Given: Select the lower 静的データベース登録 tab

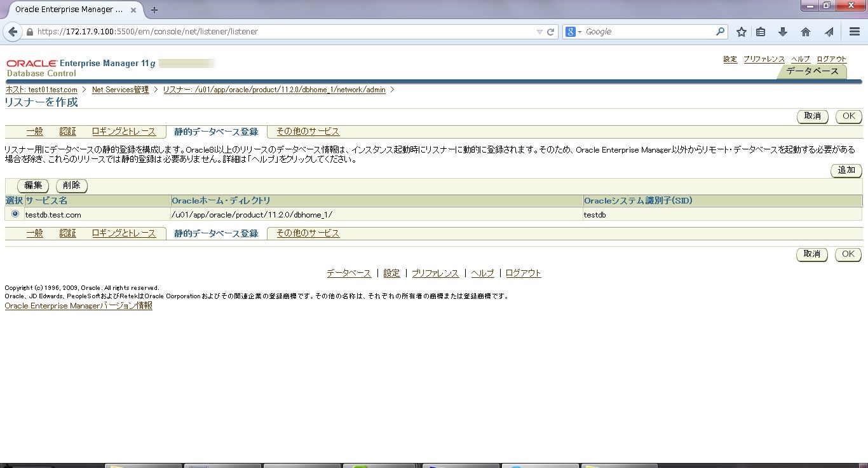Looking at the screenshot, I should click(x=216, y=233).
